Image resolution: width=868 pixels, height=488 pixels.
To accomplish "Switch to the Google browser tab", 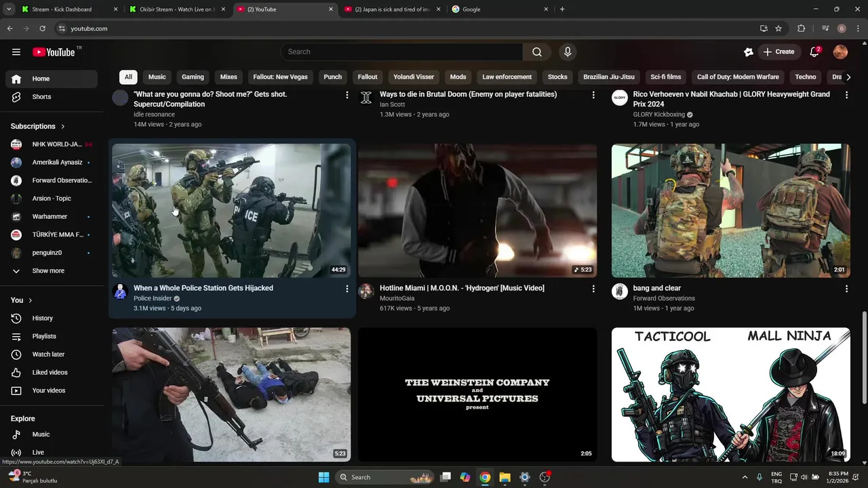I will 500,9.
